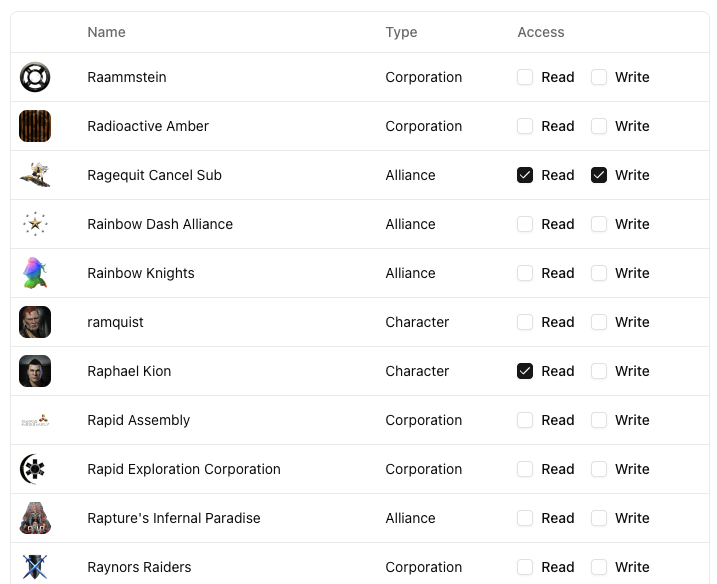Click the Rapid Assembly small logo
The width and height of the screenshot is (717, 584).
(35, 420)
